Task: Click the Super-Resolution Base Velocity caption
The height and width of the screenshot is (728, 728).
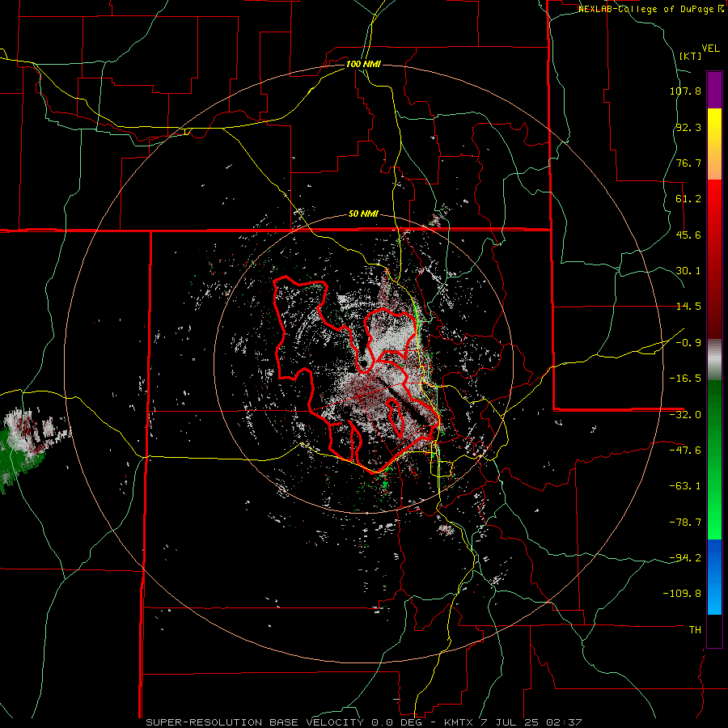Action: point(363,722)
